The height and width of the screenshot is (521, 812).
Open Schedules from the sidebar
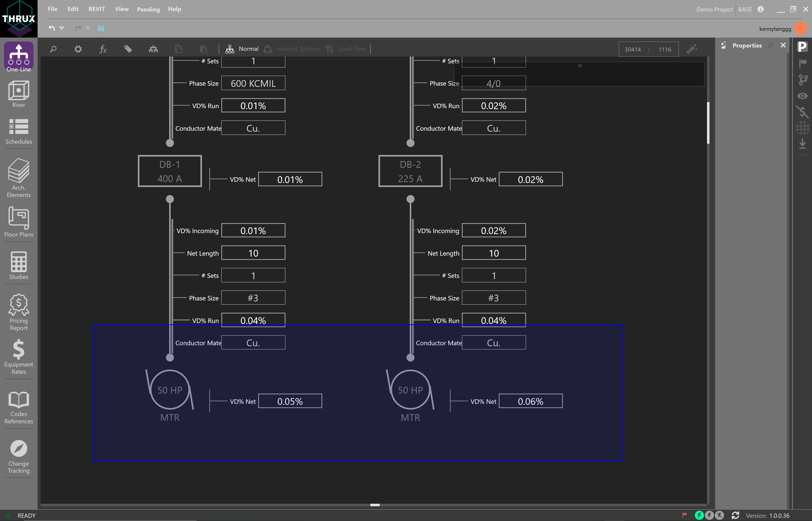tap(19, 132)
